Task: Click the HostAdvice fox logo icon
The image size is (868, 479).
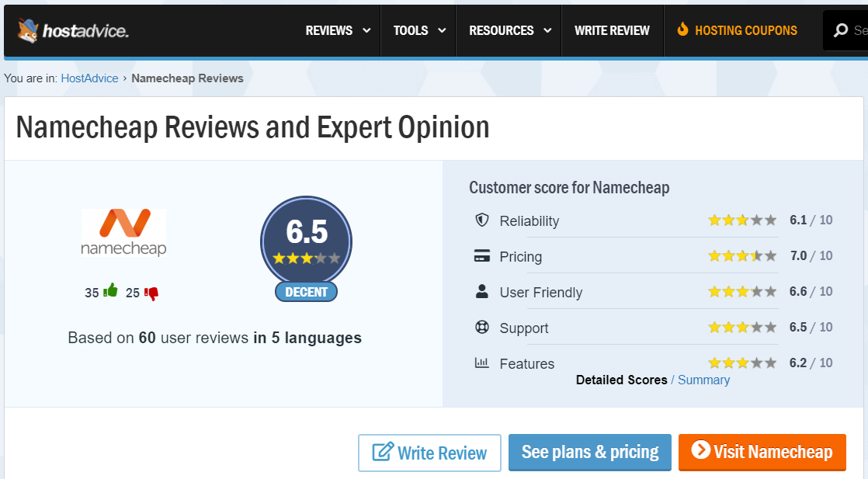Action: pyautogui.click(x=28, y=30)
